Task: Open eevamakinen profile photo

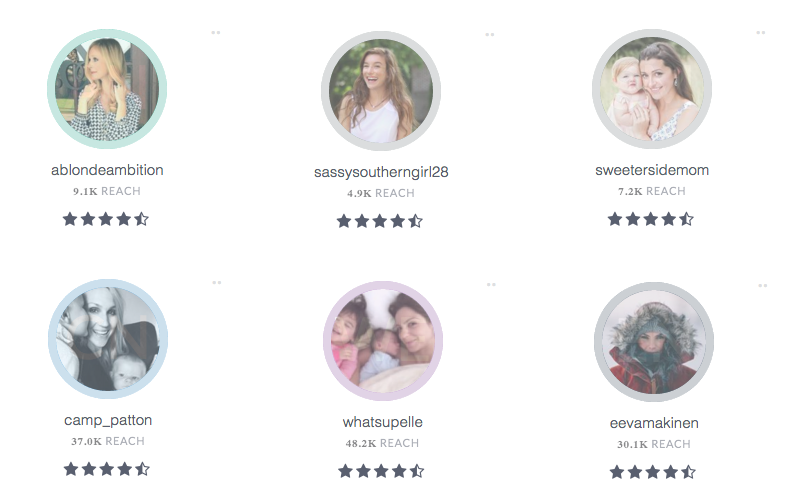Action: pos(654,342)
